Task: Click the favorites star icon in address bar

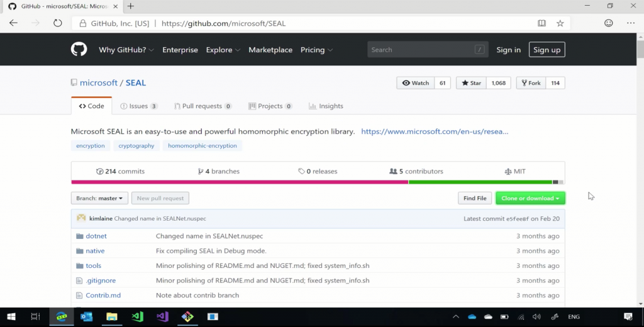Action: point(560,23)
